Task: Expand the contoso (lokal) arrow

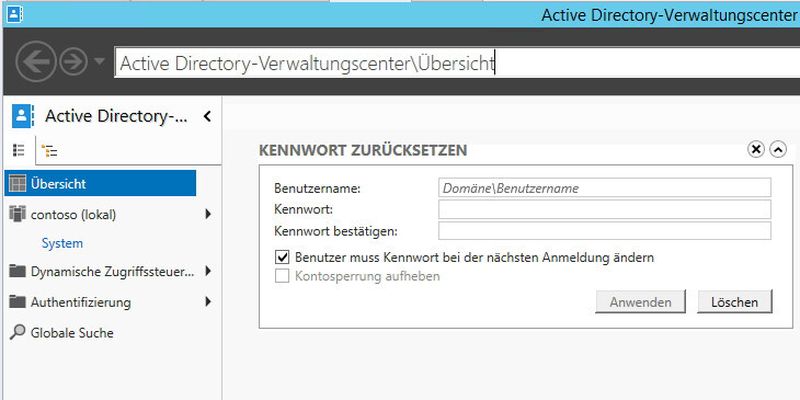Action: [208, 214]
